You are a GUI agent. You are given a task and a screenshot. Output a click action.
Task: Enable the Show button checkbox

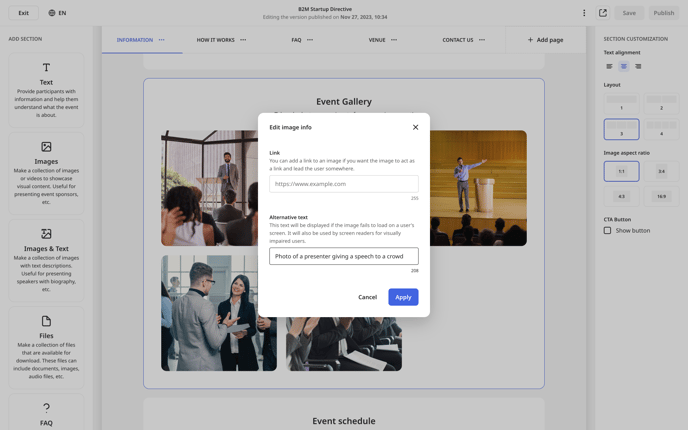pos(607,230)
